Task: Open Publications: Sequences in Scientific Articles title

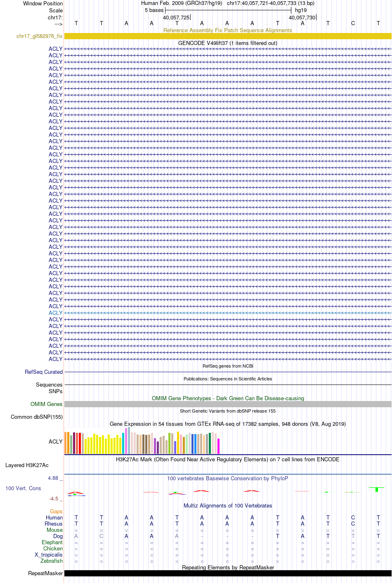Action: pyautogui.click(x=228, y=379)
